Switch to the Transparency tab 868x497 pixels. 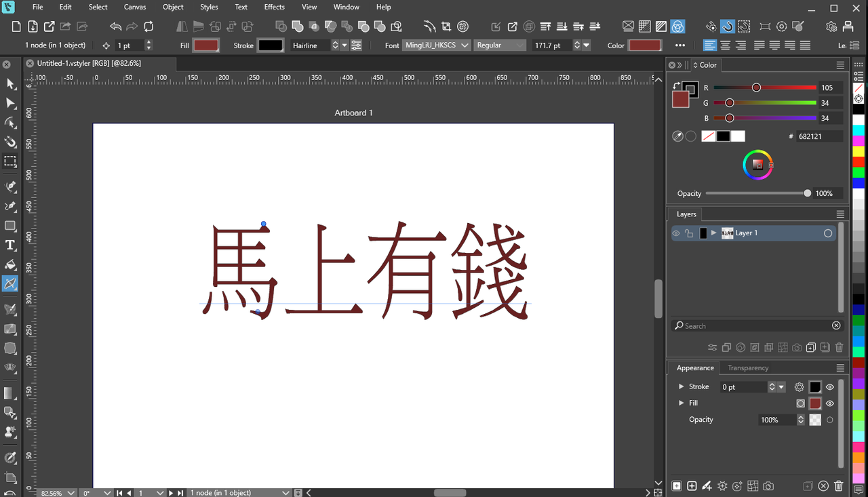click(748, 368)
